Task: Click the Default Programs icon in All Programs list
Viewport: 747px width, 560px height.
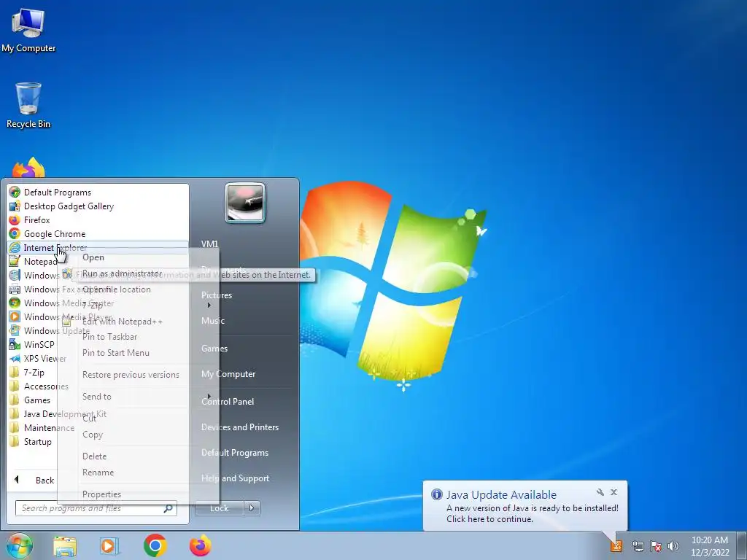Action: click(15, 192)
